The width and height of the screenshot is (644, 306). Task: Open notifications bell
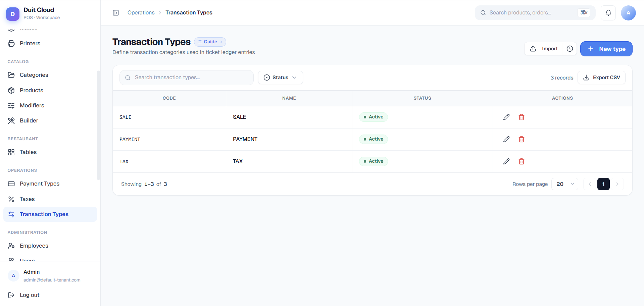(608, 13)
